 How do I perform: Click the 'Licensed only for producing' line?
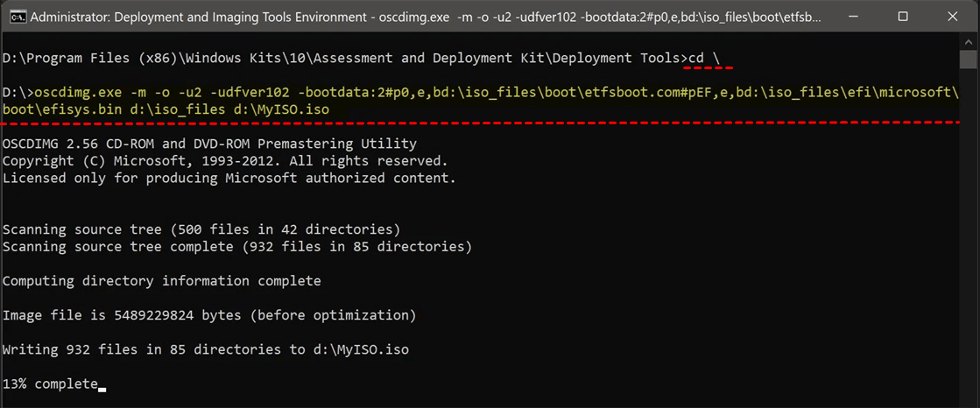click(x=229, y=178)
